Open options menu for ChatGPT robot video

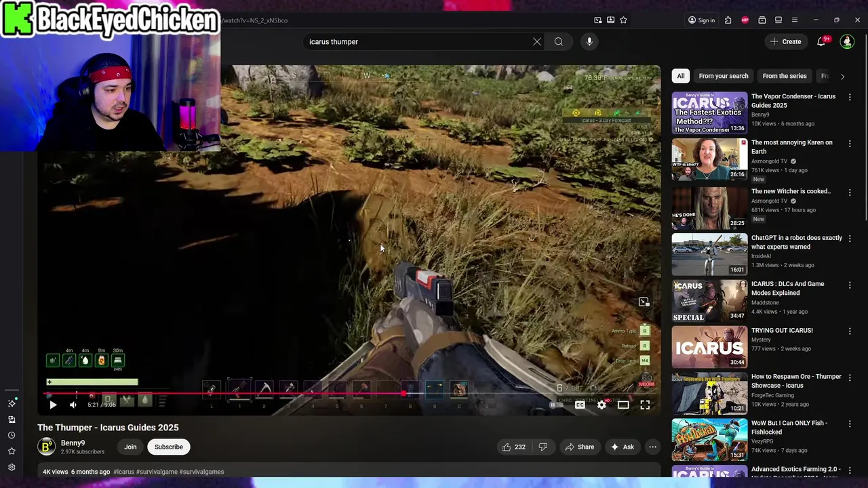coord(850,239)
